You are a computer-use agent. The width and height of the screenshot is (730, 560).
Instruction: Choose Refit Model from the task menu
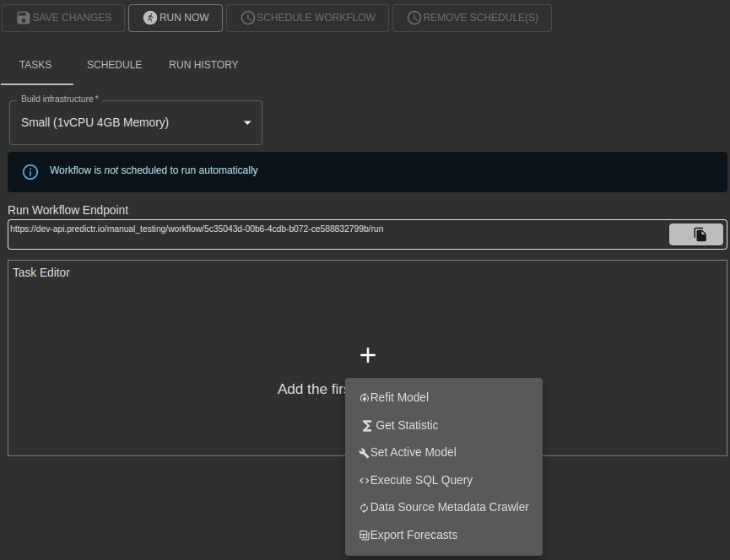pos(444,397)
